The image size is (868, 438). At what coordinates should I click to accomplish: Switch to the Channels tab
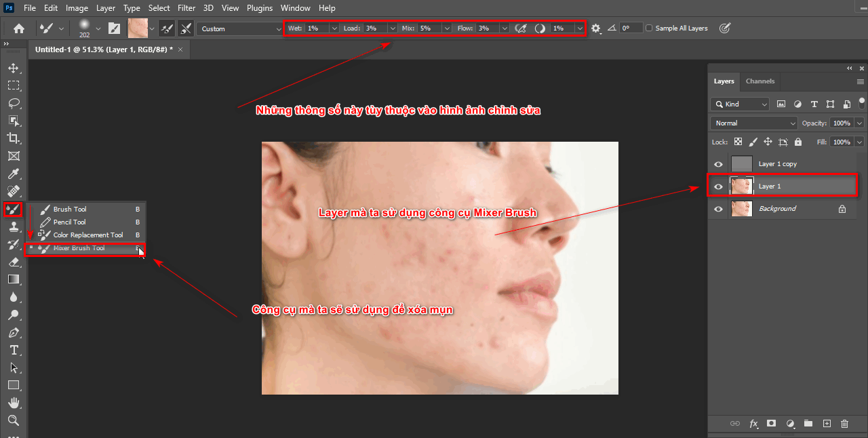[759, 81]
